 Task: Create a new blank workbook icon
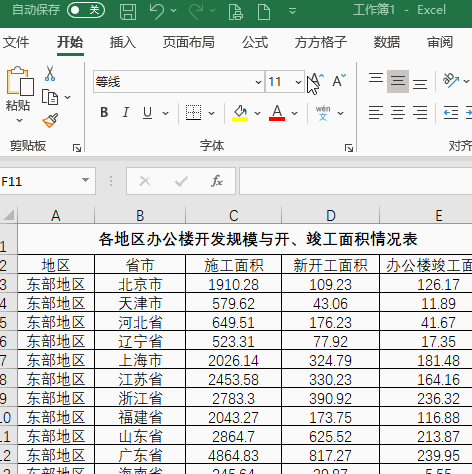(x=264, y=12)
